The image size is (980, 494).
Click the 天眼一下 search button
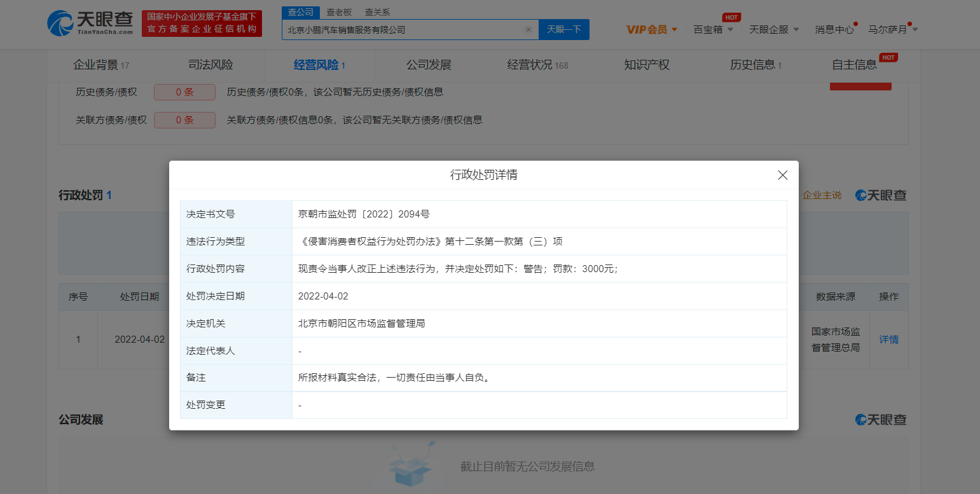pos(563,30)
